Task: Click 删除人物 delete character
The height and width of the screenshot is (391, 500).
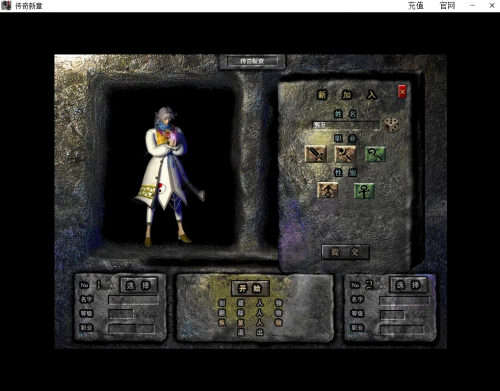Action: coord(250,313)
